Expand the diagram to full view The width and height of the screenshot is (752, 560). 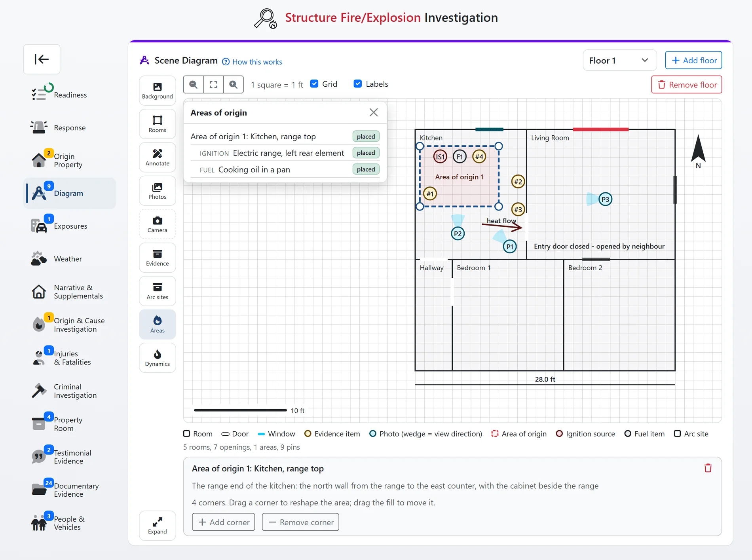157,526
